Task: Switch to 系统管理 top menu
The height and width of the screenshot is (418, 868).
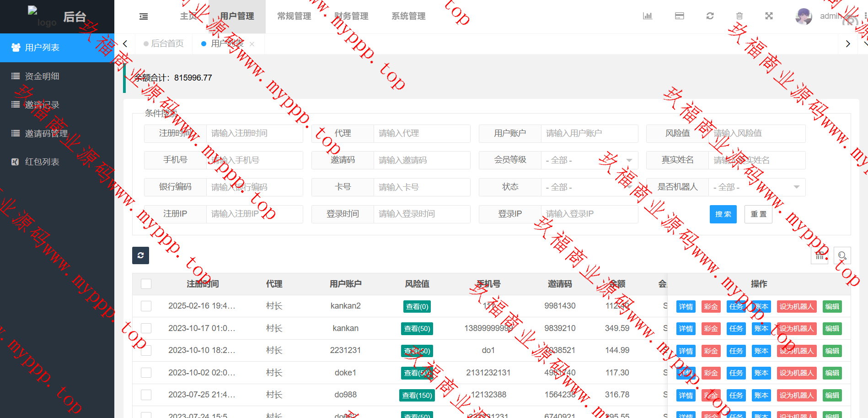Action: [x=408, y=16]
